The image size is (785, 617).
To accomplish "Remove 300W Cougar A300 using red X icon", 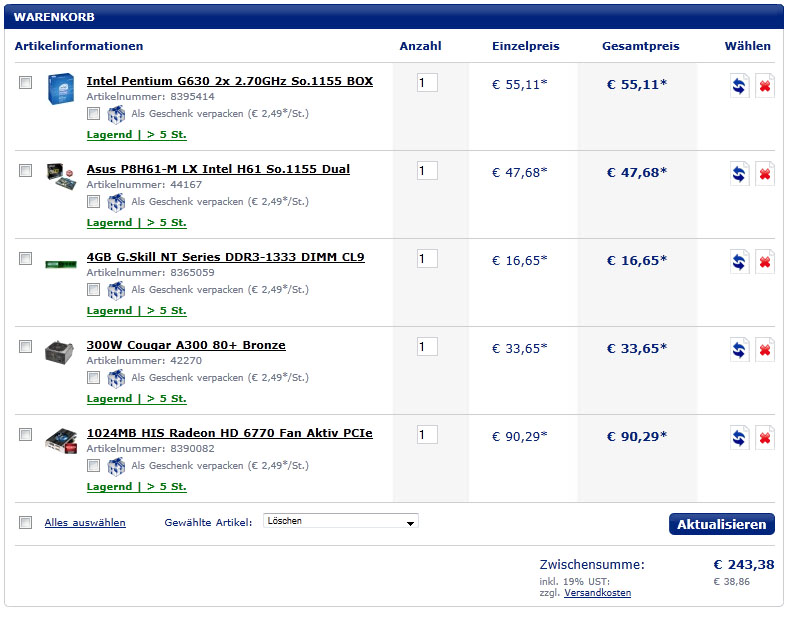I will [x=764, y=350].
